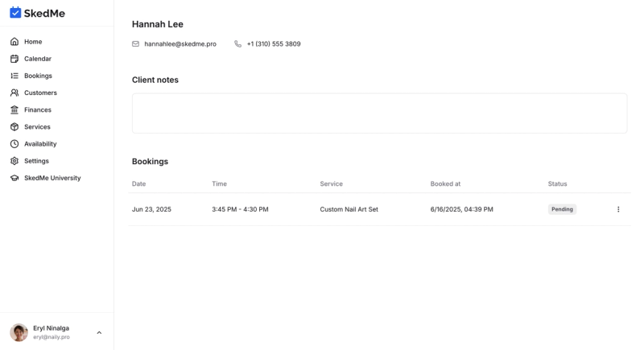Click the Finances bank icon
The width and height of the screenshot is (644, 350).
coord(14,109)
